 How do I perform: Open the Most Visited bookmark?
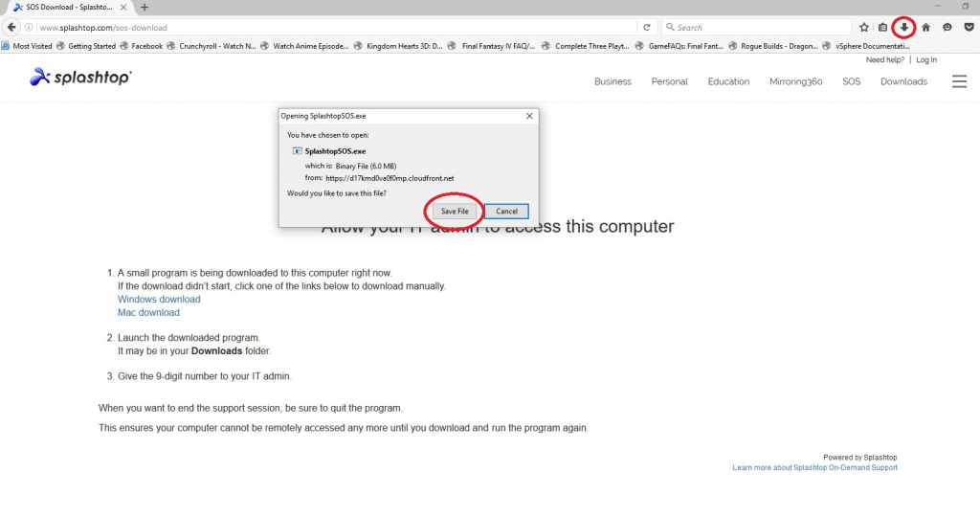(x=26, y=46)
